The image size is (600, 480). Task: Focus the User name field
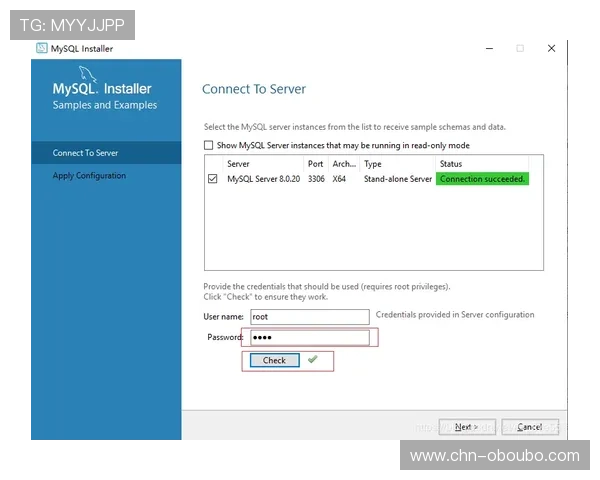[310, 317]
